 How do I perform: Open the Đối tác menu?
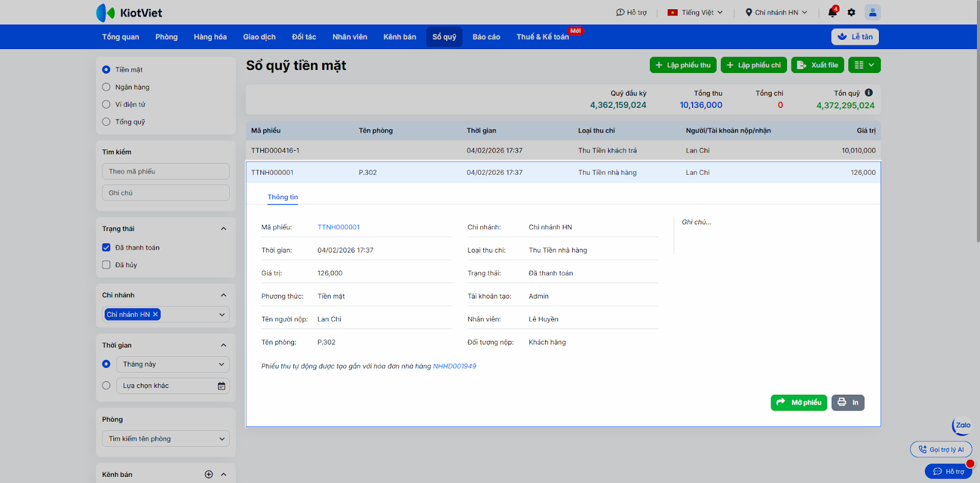tap(304, 37)
